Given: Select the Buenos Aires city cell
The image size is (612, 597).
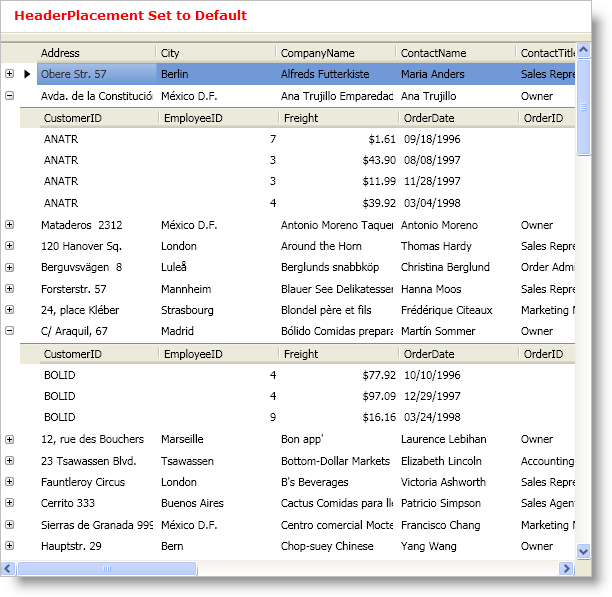Looking at the screenshot, I should pos(216,503).
